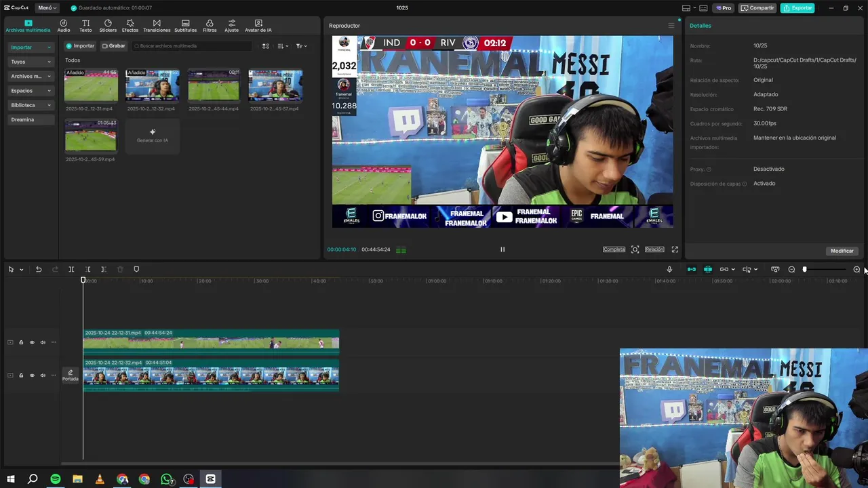Open the Audio panel
Screen dimensions: 868x488
(64, 26)
